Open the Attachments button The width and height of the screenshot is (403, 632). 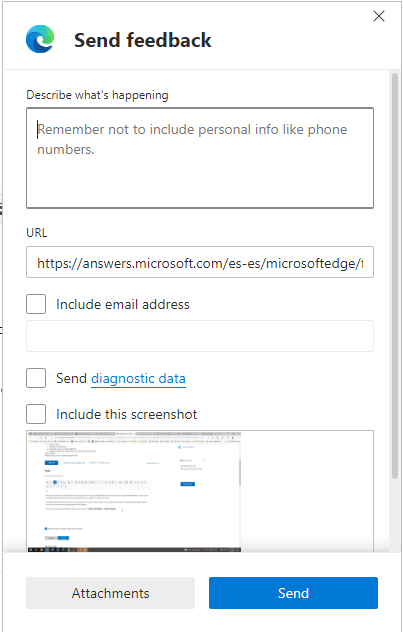pyautogui.click(x=110, y=593)
